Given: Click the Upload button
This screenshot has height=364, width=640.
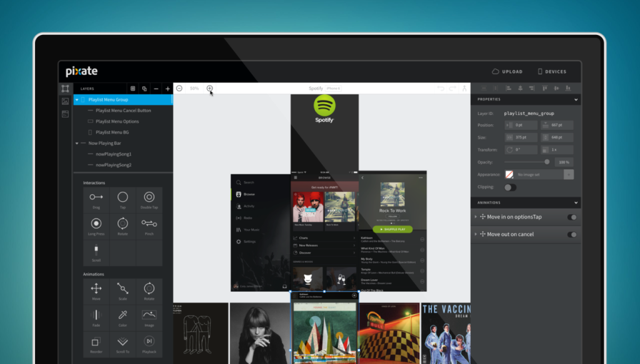Looking at the screenshot, I should (507, 71).
